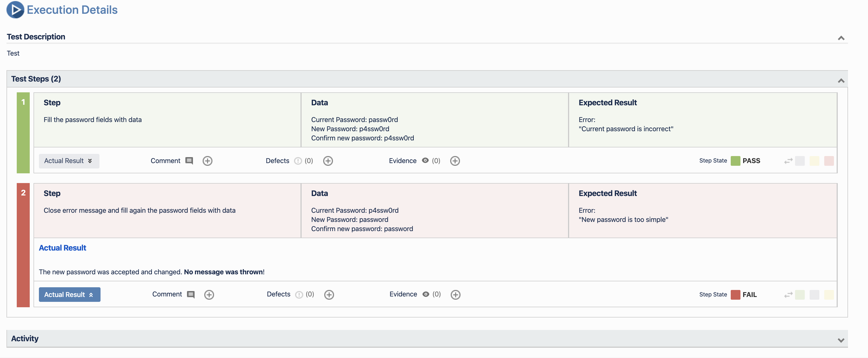Add a defect to step 1
This screenshot has height=358, width=868.
pos(328,161)
